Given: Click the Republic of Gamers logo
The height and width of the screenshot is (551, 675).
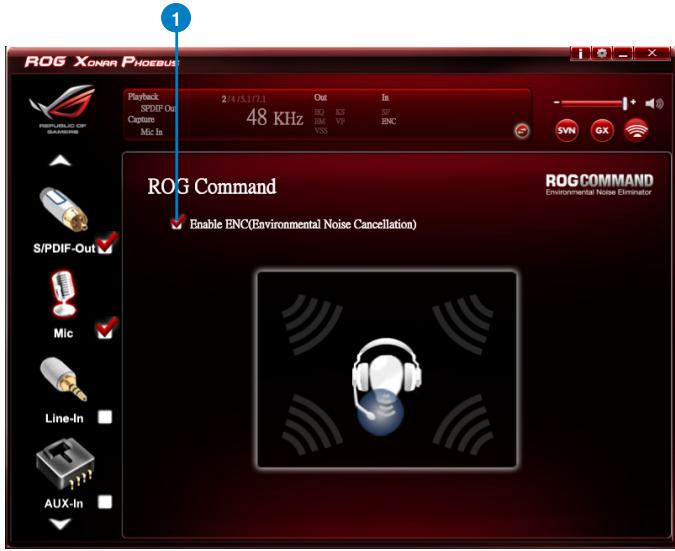Looking at the screenshot, I should [x=62, y=109].
